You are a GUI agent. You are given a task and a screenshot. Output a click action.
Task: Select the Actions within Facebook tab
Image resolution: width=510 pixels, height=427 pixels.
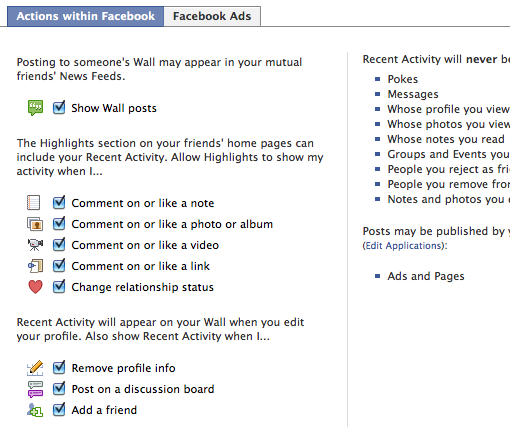coord(86,16)
